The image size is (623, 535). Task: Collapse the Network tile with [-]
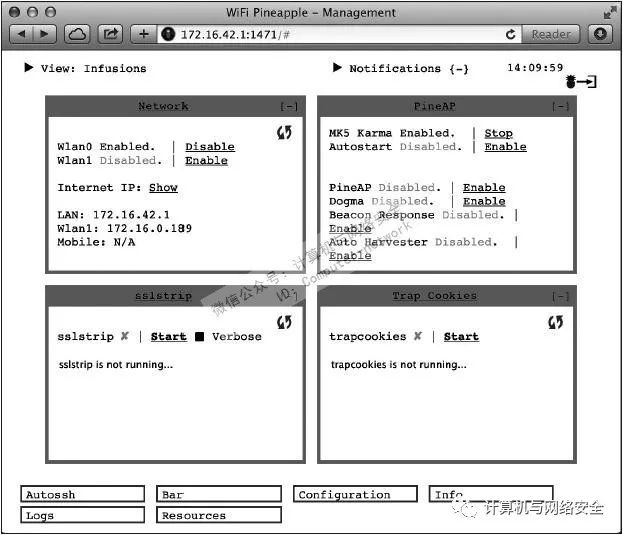(289, 106)
